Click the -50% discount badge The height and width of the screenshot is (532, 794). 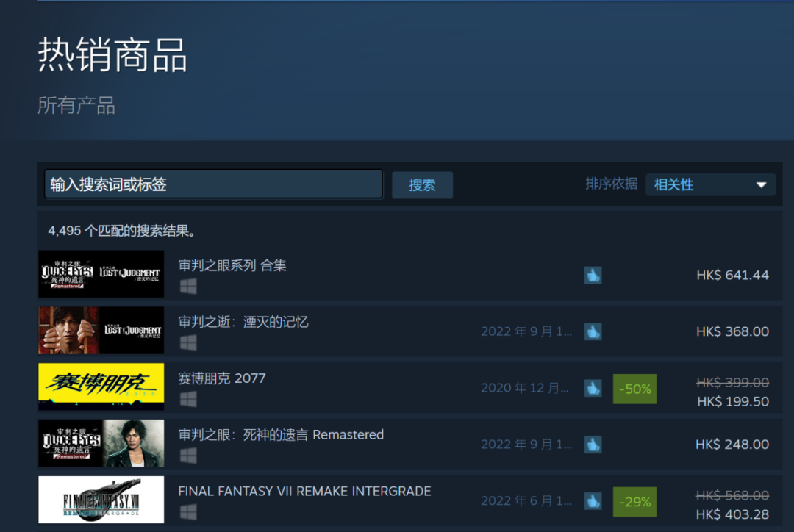pyautogui.click(x=635, y=389)
